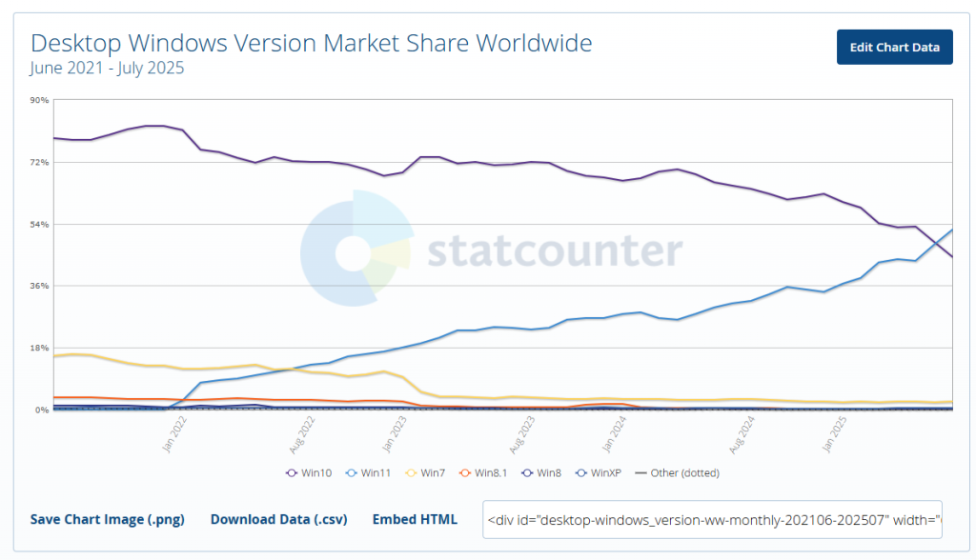This screenshot has height=560, width=976.
Task: Click the Edit Chart Data button
Action: pos(894,47)
